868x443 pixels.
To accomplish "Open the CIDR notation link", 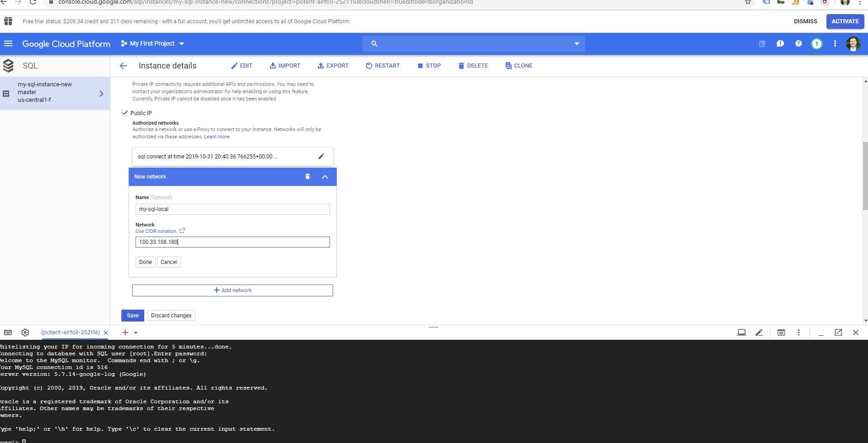I will [161, 231].
